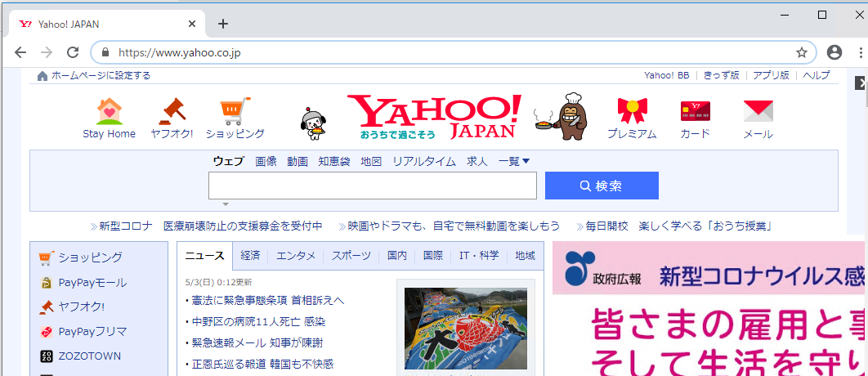The image size is (868, 376).
Task: Open ヤフオク! gavel icon in header
Action: point(172,112)
